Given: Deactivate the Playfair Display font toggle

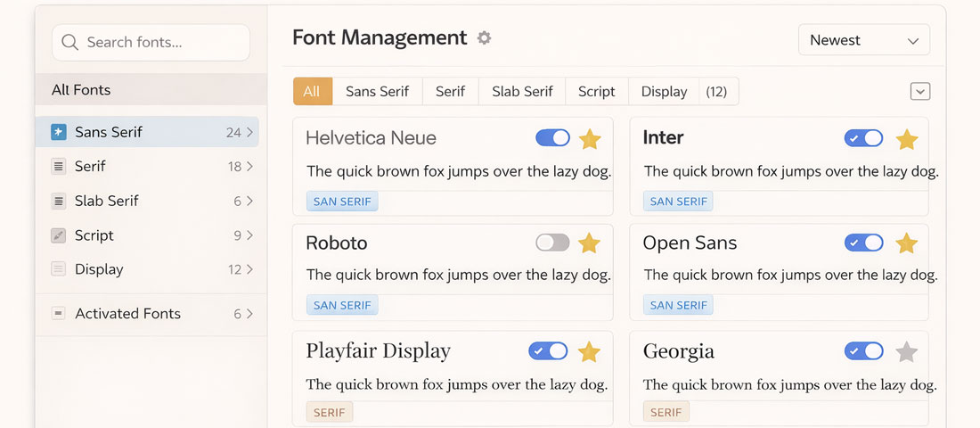Looking at the screenshot, I should tap(548, 350).
